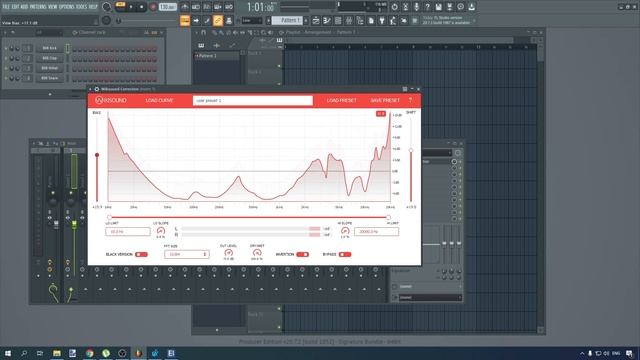Viewport: 640px width, 360px height.
Task: Click the OUT LEVEL knob
Action: 229,253
